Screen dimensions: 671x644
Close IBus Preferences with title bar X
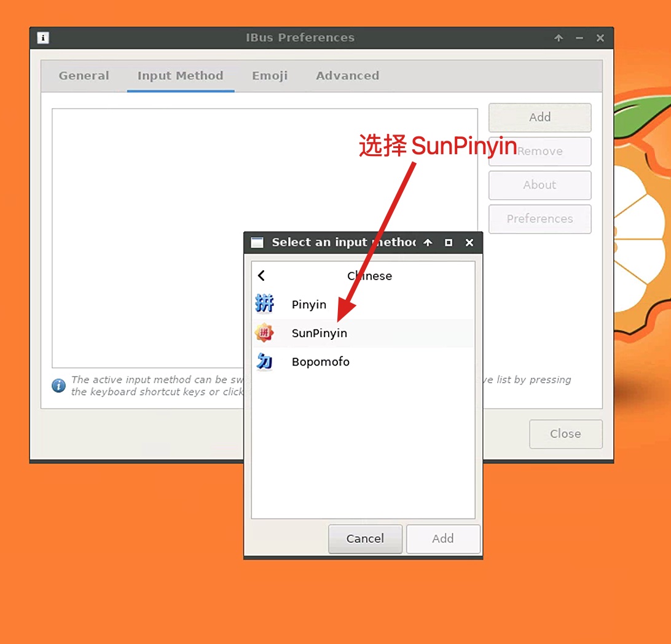coord(600,38)
